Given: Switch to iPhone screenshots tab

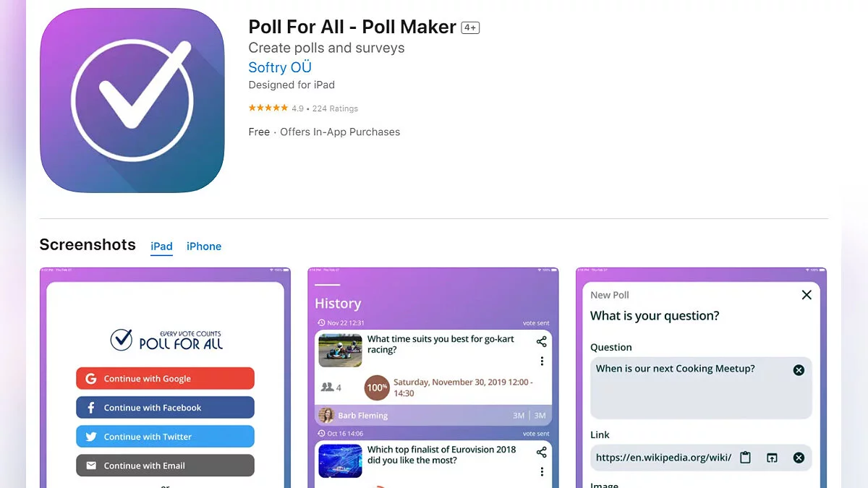Looking at the screenshot, I should (204, 247).
